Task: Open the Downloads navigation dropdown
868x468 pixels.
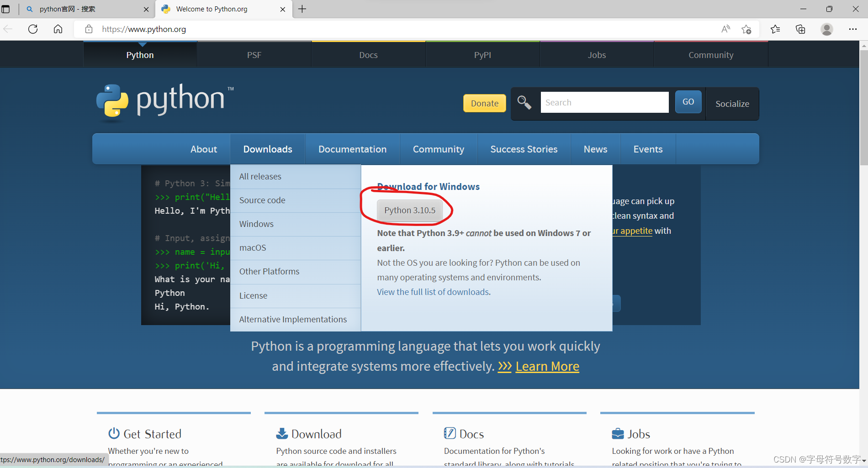Action: click(x=268, y=149)
